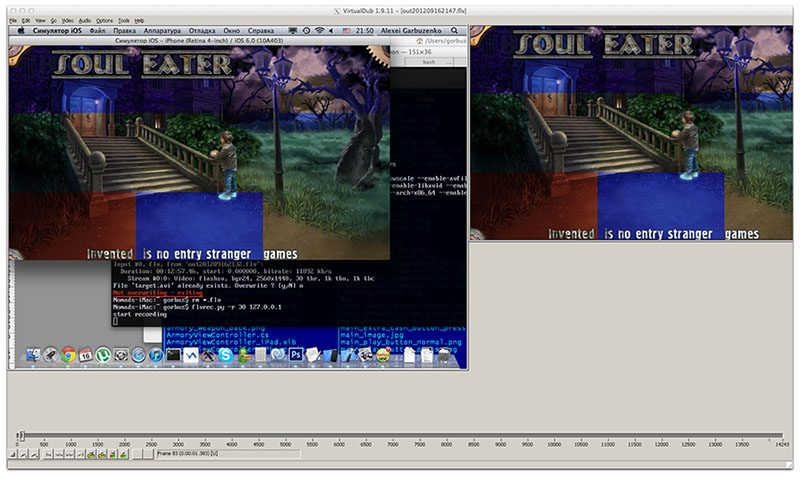Click the timeline at the 10000 frame mark
The height and width of the screenshot is (477, 800).
point(554,436)
